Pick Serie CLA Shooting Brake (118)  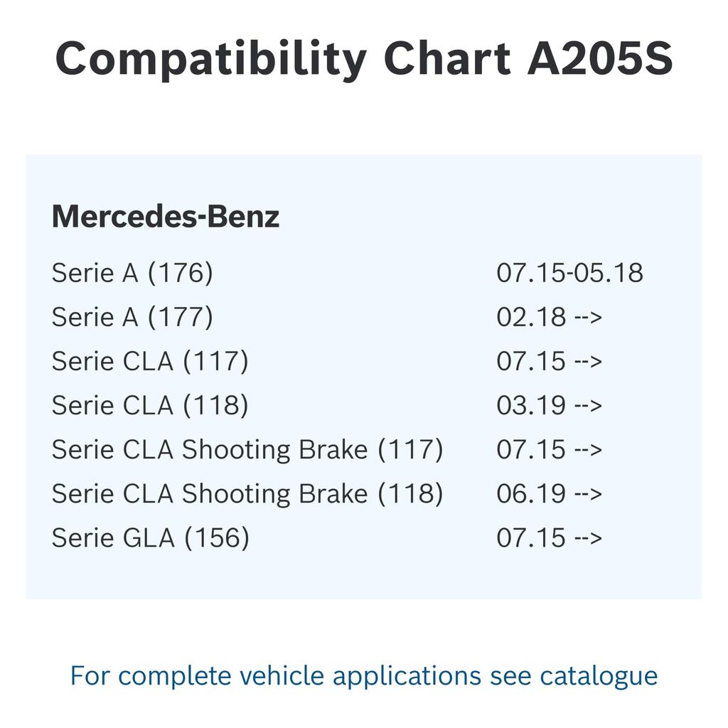tap(247, 493)
